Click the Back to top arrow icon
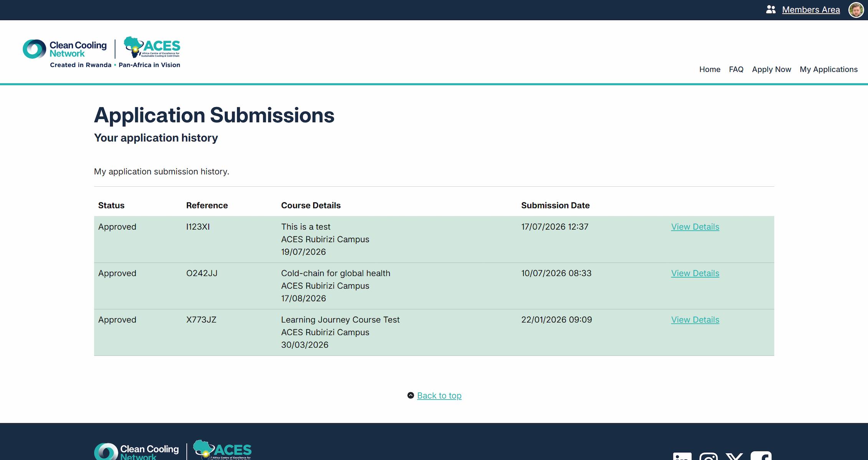Screen dimensions: 868x460 coord(411,395)
